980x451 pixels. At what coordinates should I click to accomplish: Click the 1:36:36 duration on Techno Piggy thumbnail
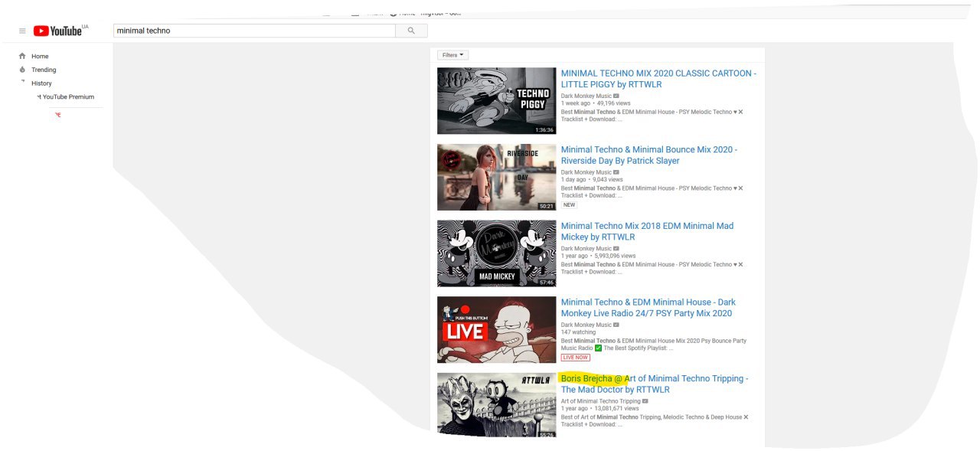[544, 130]
